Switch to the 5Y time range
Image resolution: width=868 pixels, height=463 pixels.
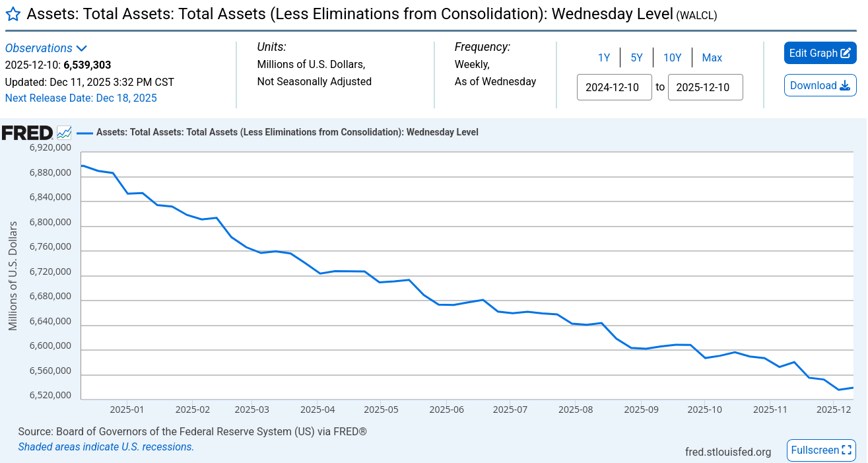click(636, 57)
